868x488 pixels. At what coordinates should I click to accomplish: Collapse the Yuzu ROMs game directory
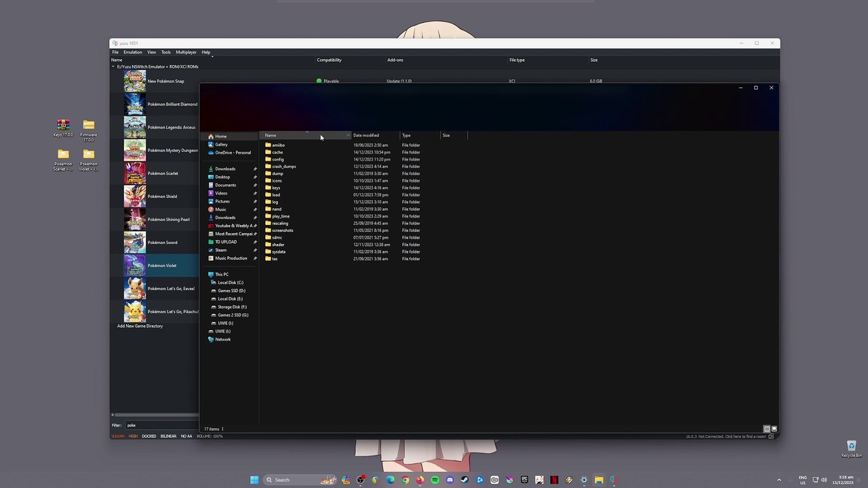[x=113, y=66]
